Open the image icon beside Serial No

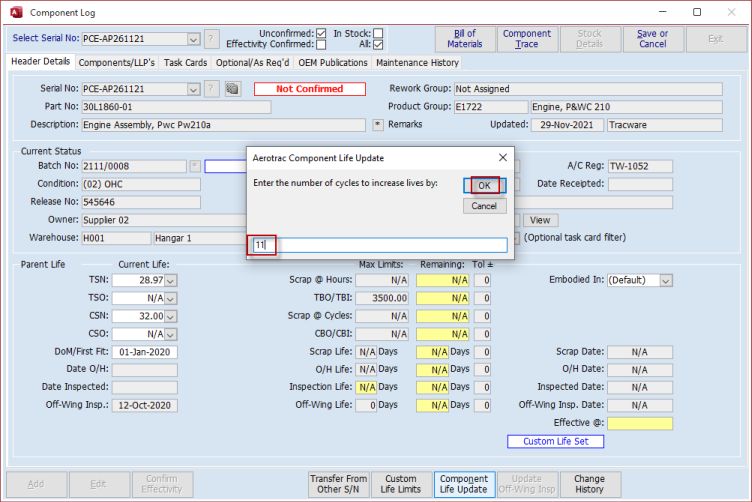click(233, 89)
